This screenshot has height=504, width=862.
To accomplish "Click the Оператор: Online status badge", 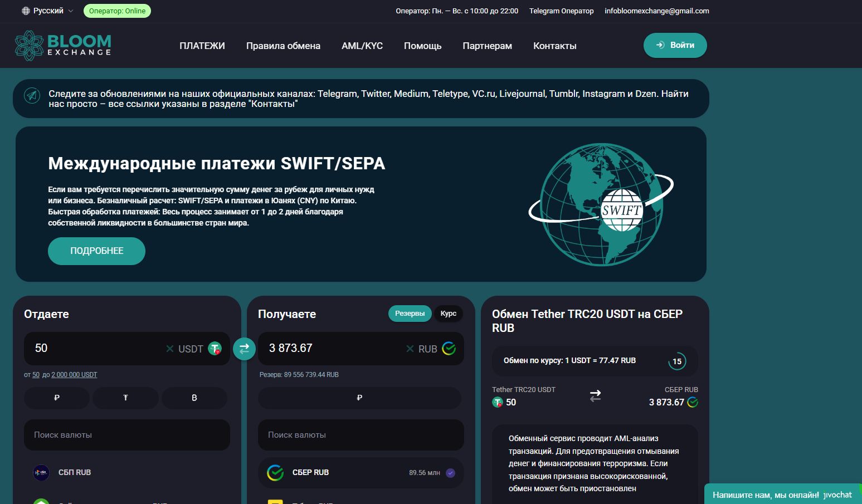I will point(117,11).
